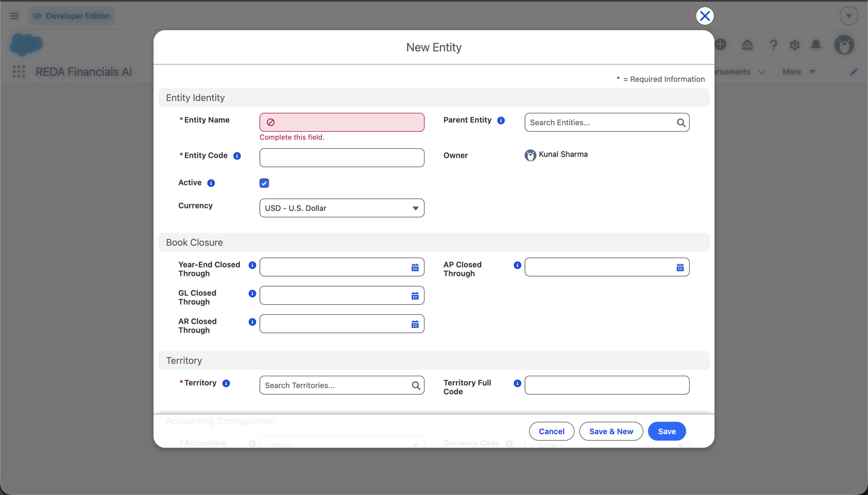Uncheck the Active checkbox
Viewport: 868px width, 495px height.
pyautogui.click(x=265, y=183)
